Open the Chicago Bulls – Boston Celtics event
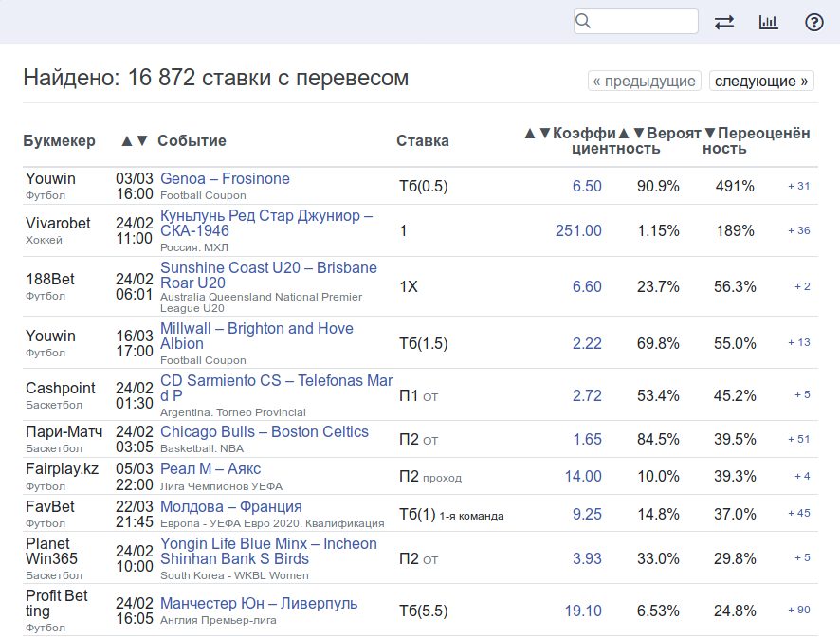 [264, 431]
